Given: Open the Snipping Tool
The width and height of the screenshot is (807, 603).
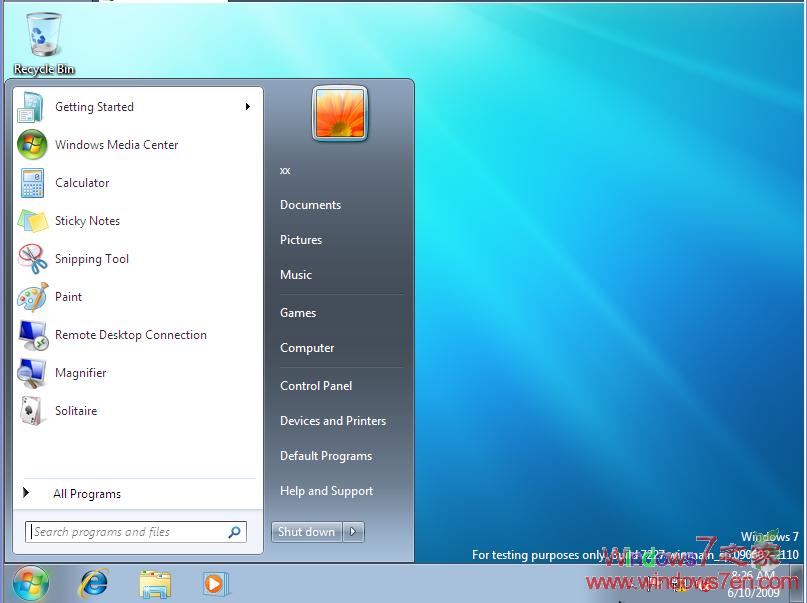Looking at the screenshot, I should click(x=93, y=259).
